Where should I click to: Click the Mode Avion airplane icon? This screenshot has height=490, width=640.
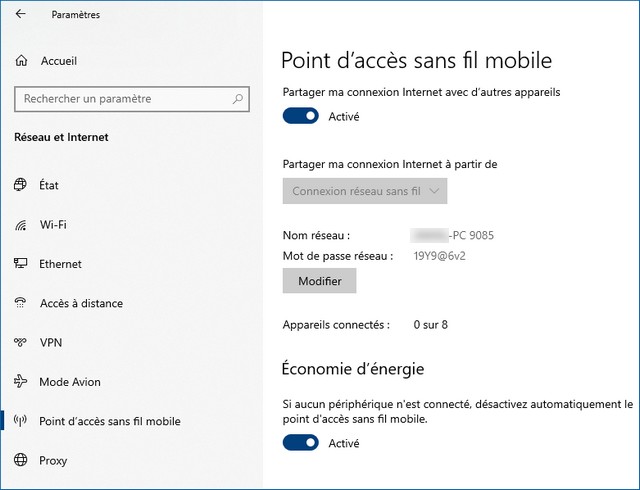[20, 381]
